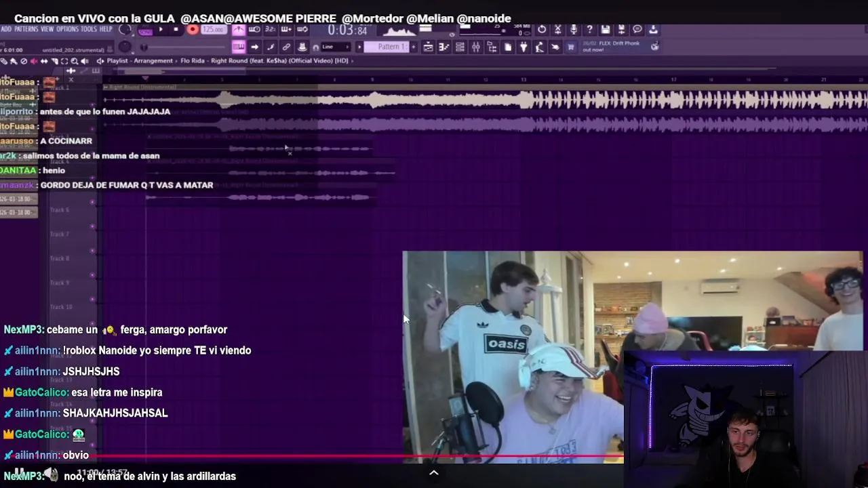
Task: Open the OPTIONS menu
Action: 68,29
